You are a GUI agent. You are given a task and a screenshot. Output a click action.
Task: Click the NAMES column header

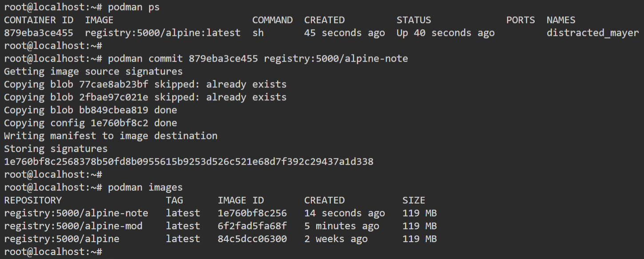pos(561,20)
